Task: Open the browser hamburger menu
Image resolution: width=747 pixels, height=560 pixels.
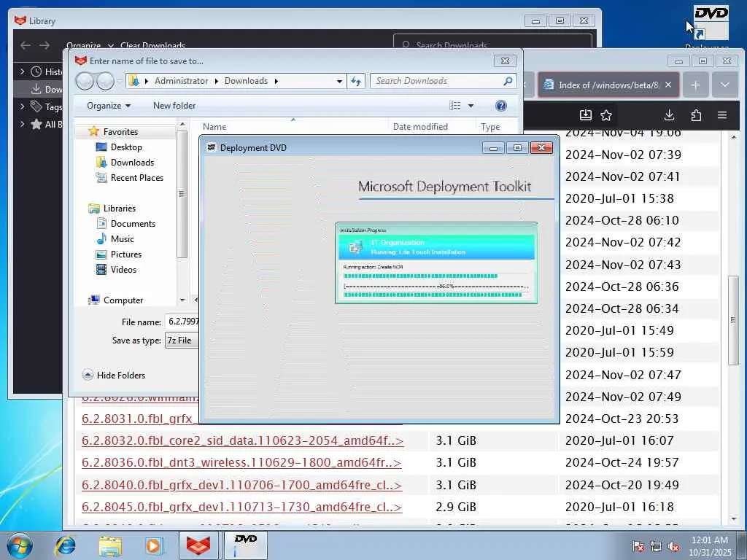Action: [721, 114]
